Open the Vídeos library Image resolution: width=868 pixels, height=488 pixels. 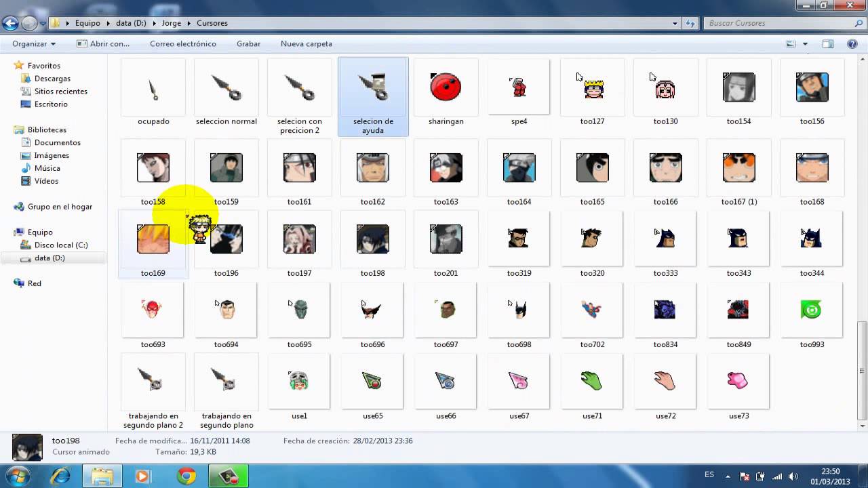[x=46, y=181]
